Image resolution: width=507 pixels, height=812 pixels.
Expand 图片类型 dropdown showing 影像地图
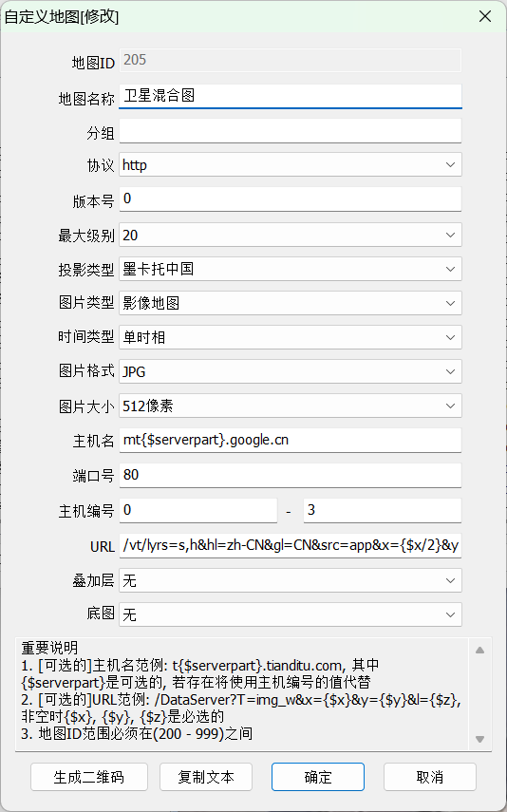pos(290,304)
